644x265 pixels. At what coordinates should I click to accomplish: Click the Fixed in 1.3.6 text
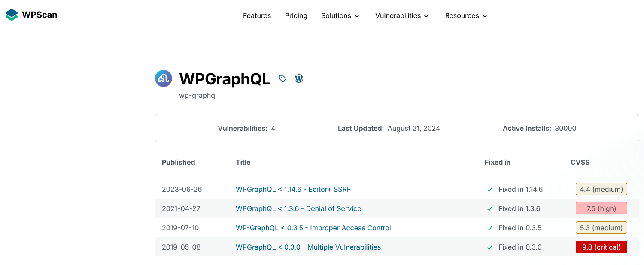pos(519,208)
